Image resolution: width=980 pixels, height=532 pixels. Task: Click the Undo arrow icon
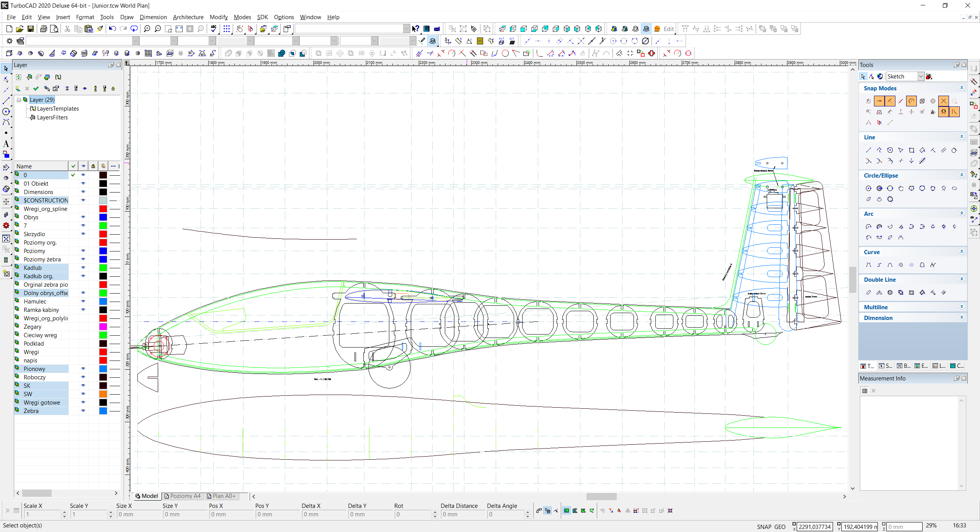pos(112,29)
